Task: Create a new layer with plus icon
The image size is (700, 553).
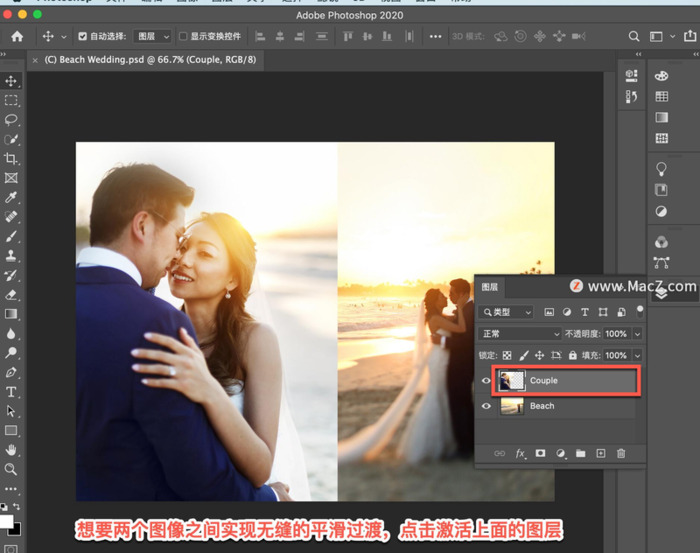Action: point(601,453)
